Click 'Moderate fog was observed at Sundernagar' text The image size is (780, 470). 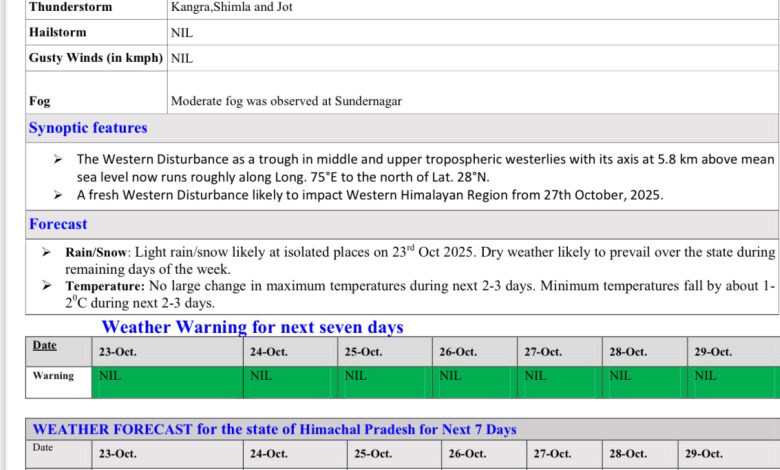286,101
